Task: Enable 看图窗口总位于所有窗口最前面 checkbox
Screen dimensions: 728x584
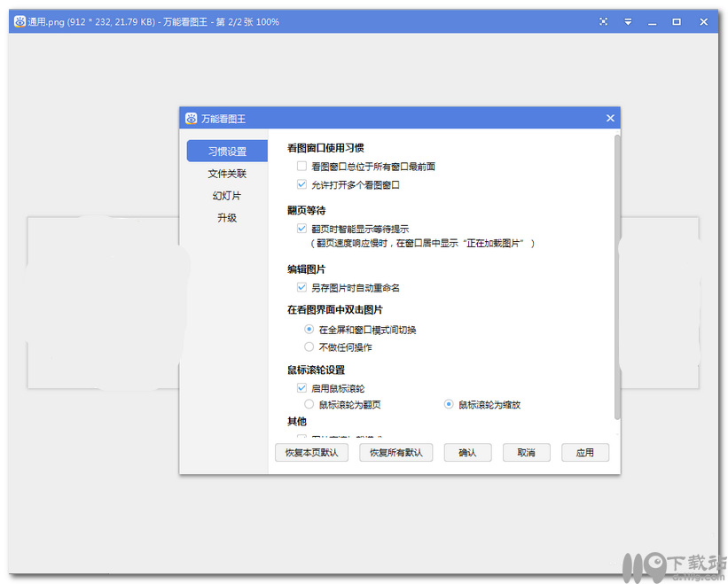Action: click(x=301, y=166)
